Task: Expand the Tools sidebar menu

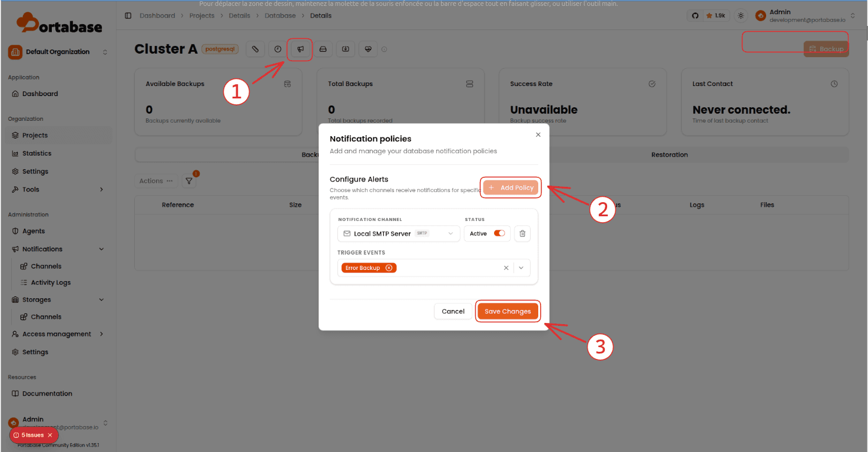Action: pos(58,190)
